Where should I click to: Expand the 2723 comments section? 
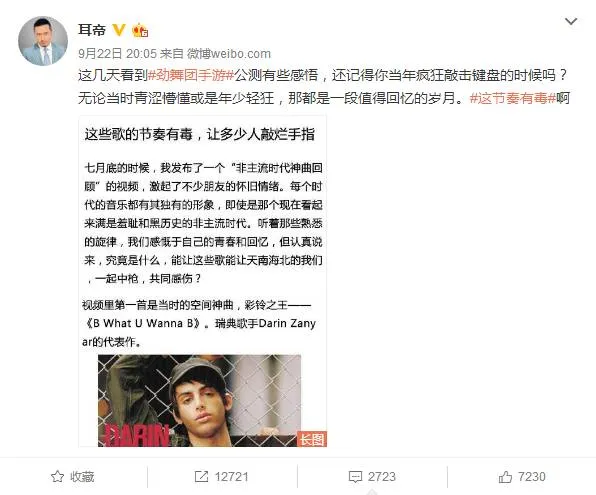point(372,476)
